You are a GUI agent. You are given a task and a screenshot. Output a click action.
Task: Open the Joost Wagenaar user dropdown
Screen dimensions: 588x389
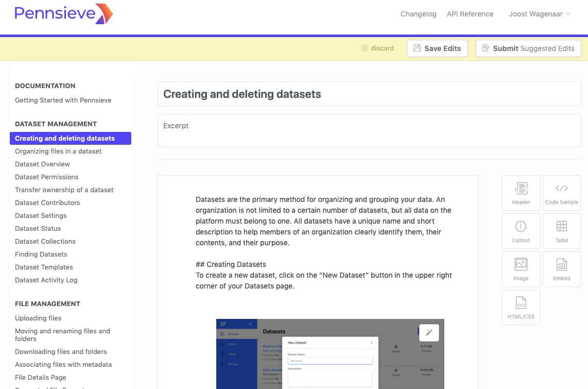(539, 14)
